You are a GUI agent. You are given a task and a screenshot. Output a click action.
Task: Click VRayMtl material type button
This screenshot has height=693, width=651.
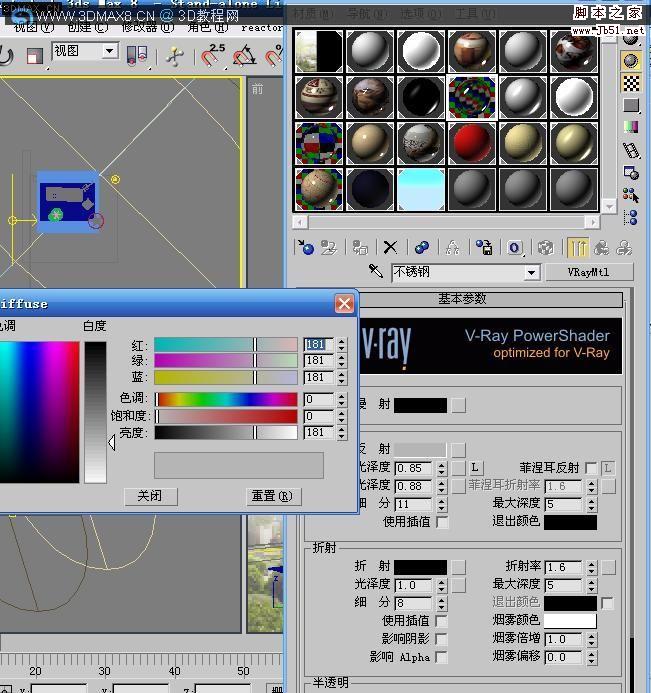[589, 272]
